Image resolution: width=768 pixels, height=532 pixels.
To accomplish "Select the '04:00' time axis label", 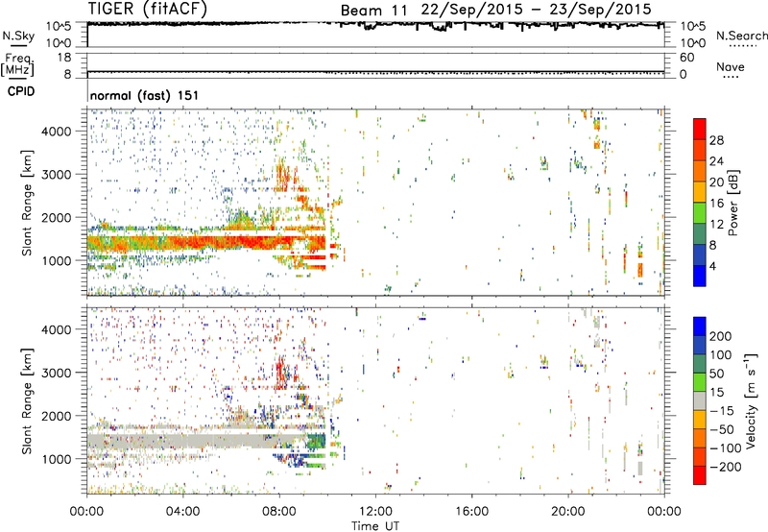I will [182, 512].
